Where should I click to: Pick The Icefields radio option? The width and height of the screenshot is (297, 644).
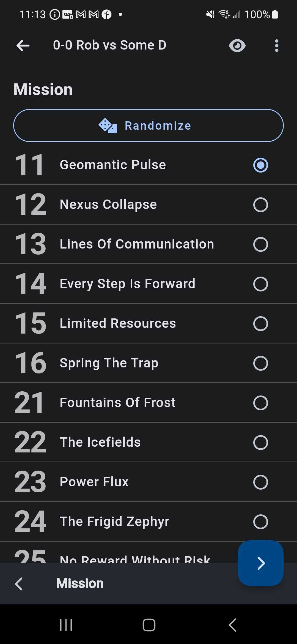point(260,443)
